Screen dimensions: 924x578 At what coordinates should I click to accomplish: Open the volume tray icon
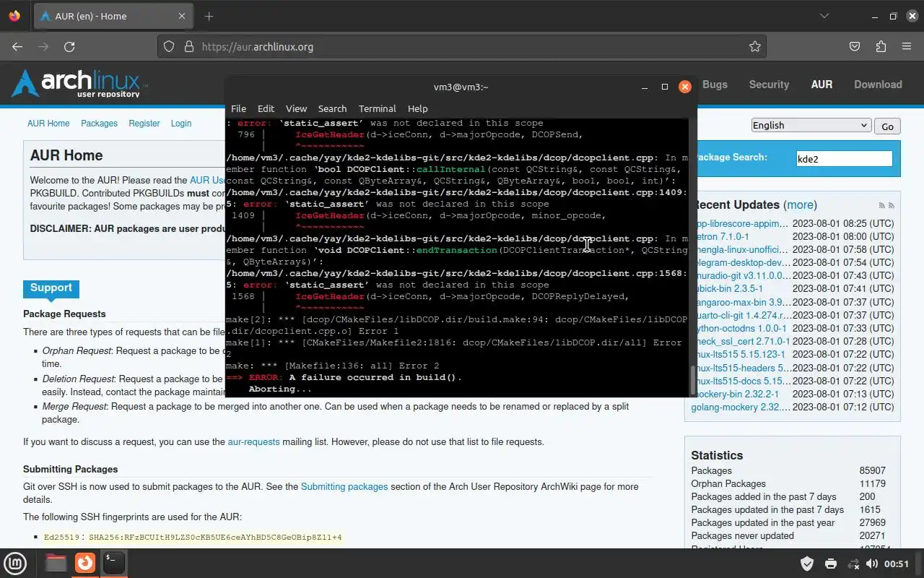click(x=872, y=564)
